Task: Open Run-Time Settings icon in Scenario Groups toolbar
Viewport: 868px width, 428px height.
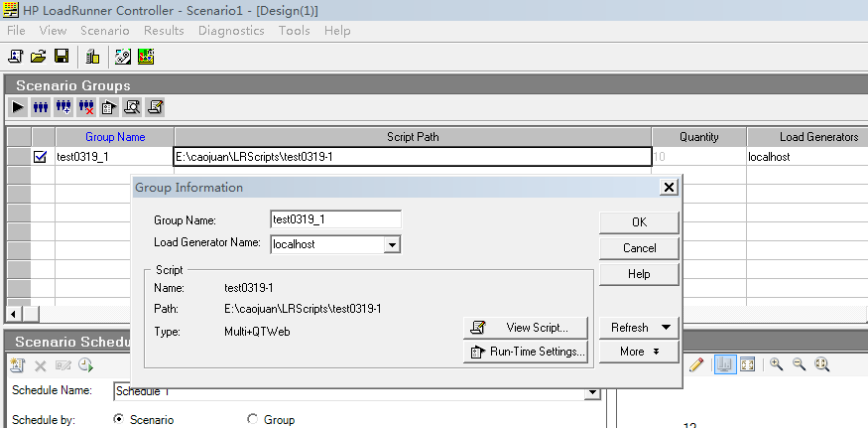Action: (x=109, y=106)
